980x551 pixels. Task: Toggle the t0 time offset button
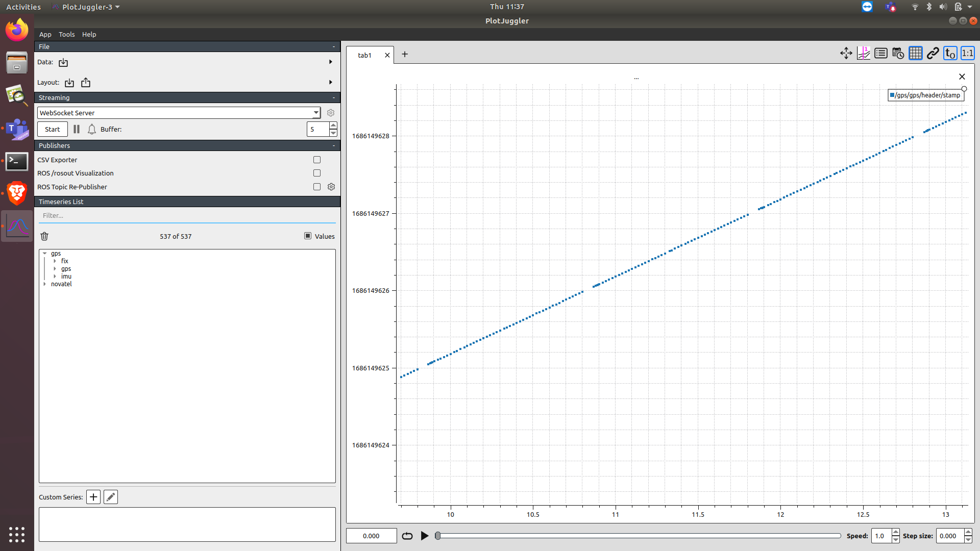coord(950,53)
